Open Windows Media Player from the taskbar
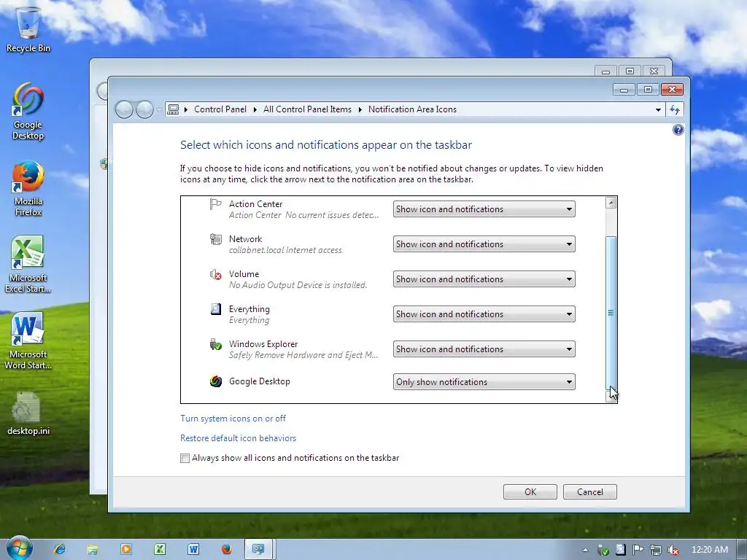The width and height of the screenshot is (747, 560). coord(126,549)
